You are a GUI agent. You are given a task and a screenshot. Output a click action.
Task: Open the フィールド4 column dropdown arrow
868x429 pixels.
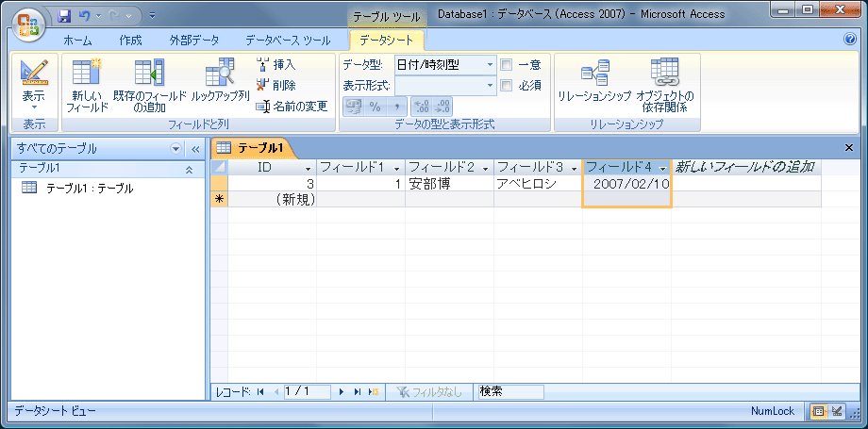662,168
